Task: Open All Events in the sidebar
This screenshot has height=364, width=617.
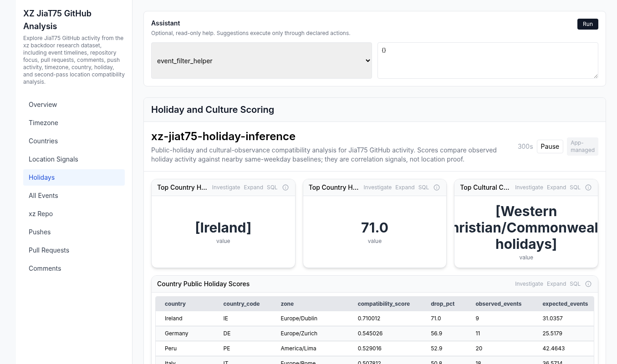Action: [74, 196]
